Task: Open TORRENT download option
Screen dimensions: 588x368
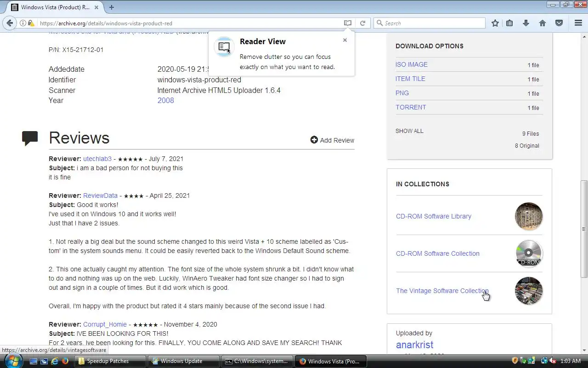Action: pyautogui.click(x=411, y=107)
